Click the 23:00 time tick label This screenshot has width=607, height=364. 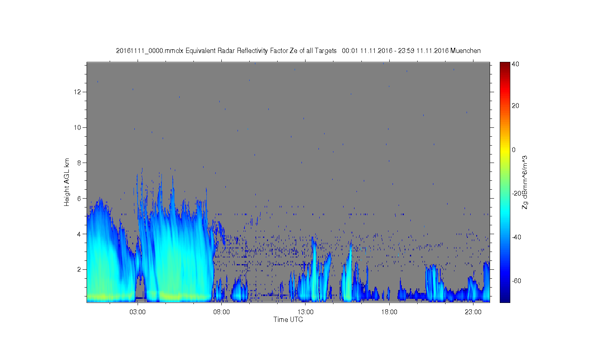pyautogui.click(x=473, y=312)
